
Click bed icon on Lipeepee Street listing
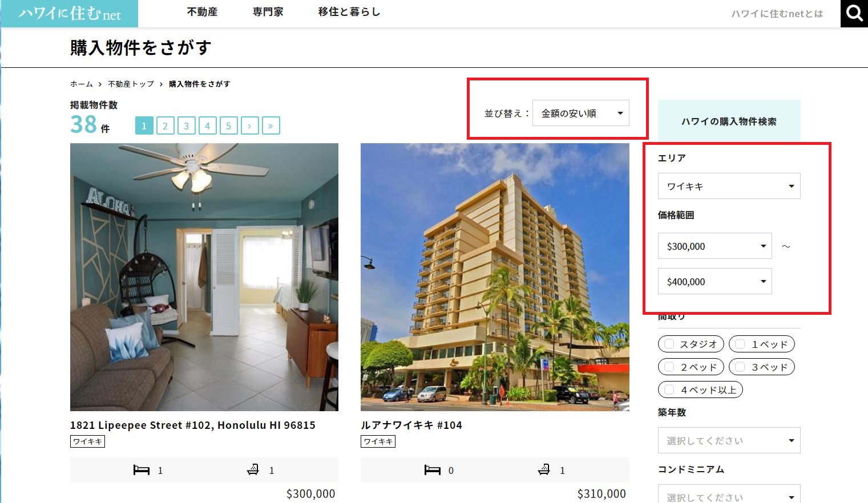pos(142,470)
